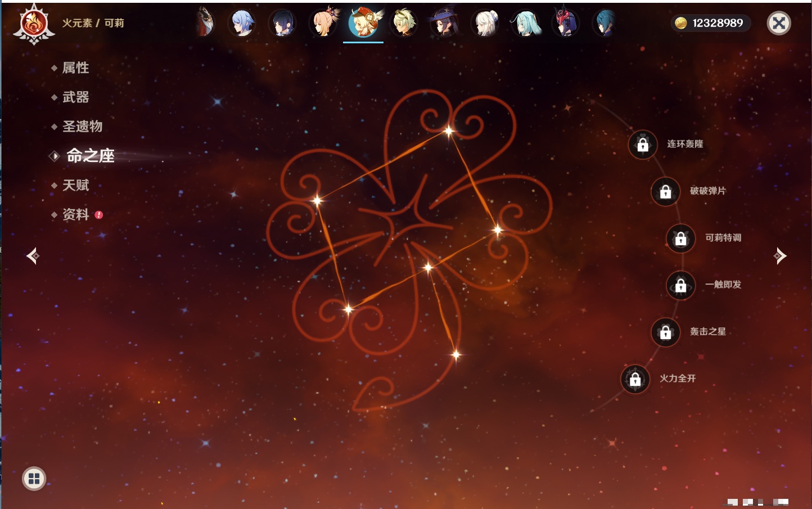
Task: Select the orange-haired ponytail character portrait
Action: (x=323, y=23)
